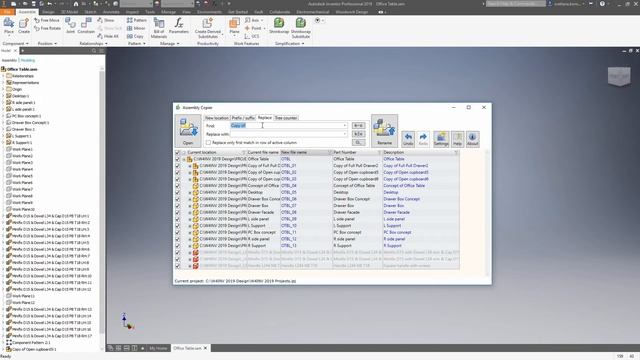This screenshot has width=640, height=360.
Task: Select the OTBL_05 new file name cell
Action: (306, 192)
